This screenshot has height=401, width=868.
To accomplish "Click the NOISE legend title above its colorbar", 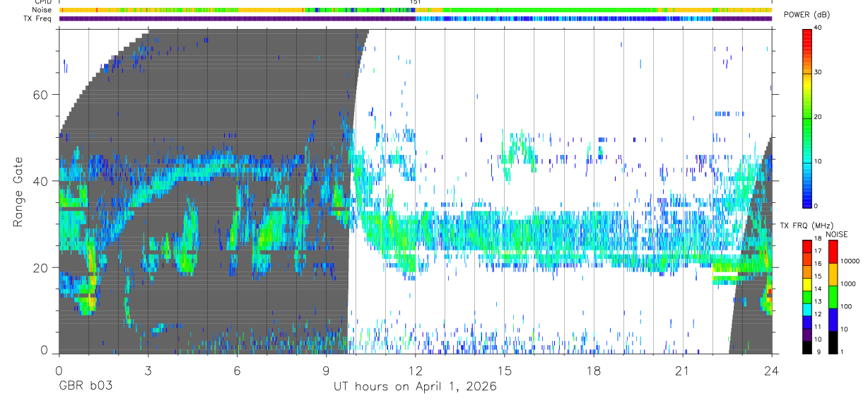I will coord(835,234).
